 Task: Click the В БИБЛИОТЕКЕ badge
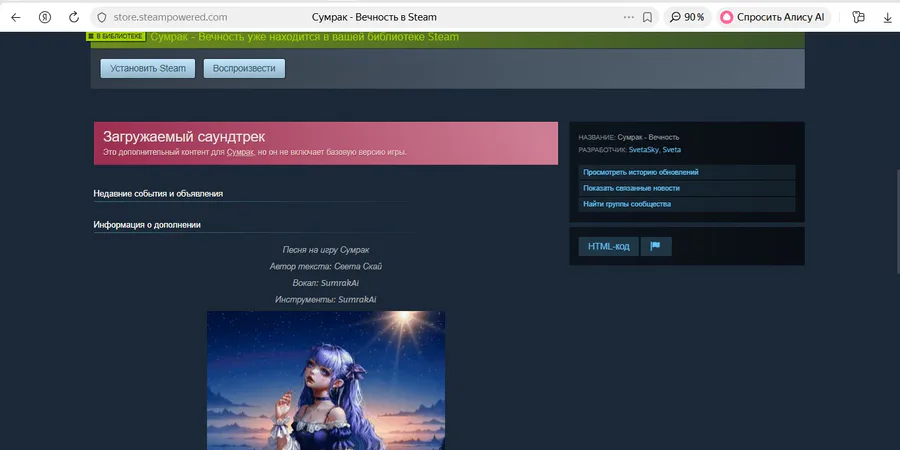coord(115,36)
